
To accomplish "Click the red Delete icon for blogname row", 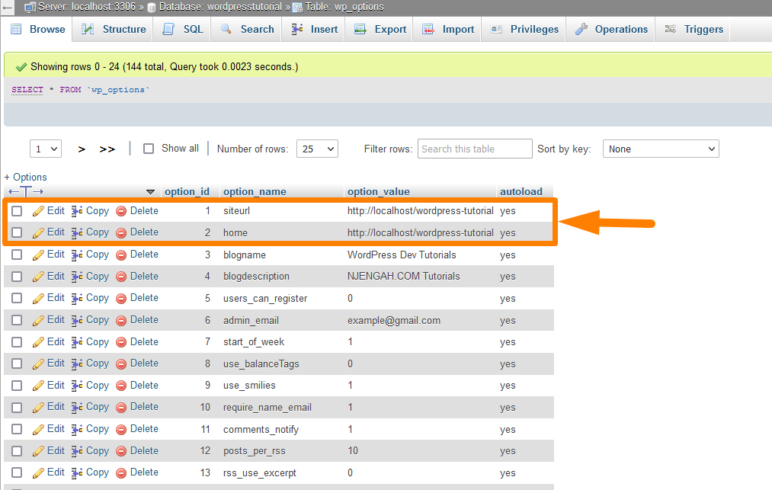I will 121,255.
